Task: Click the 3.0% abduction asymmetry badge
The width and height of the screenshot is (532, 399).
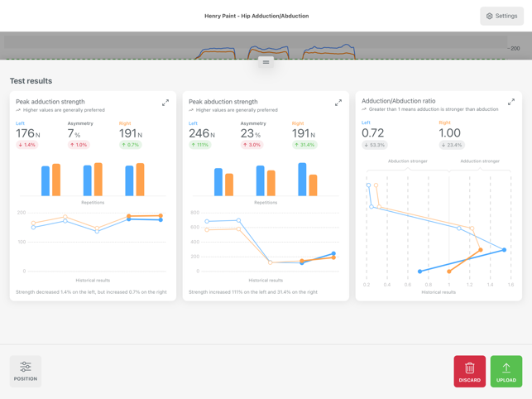Action: coord(252,145)
